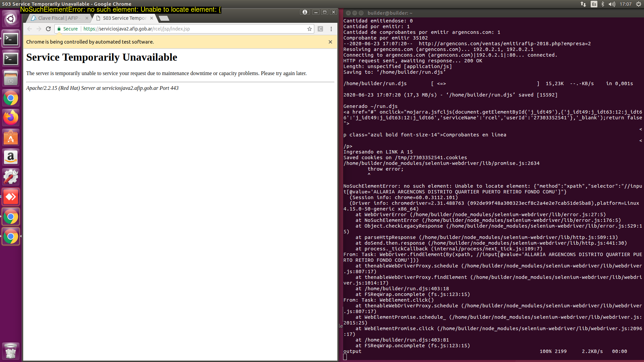Open keyboard layout Es indicator
The height and width of the screenshot is (362, 644).
tap(594, 4)
